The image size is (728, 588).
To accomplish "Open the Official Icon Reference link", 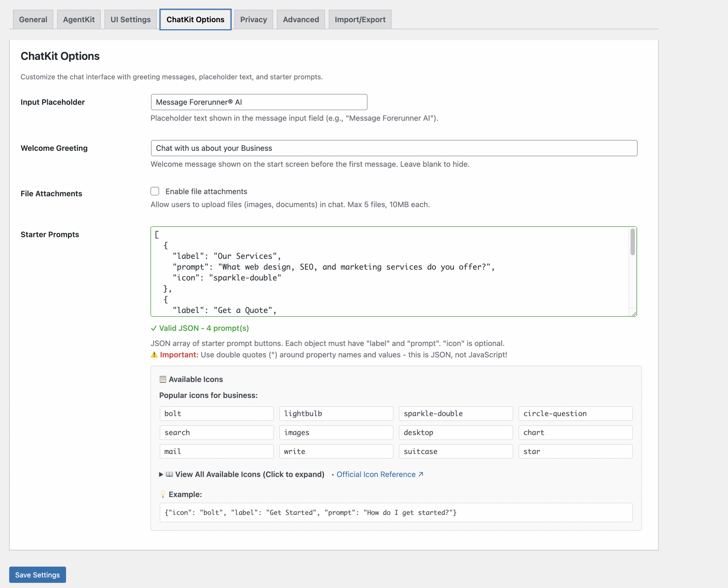I will 377,474.
